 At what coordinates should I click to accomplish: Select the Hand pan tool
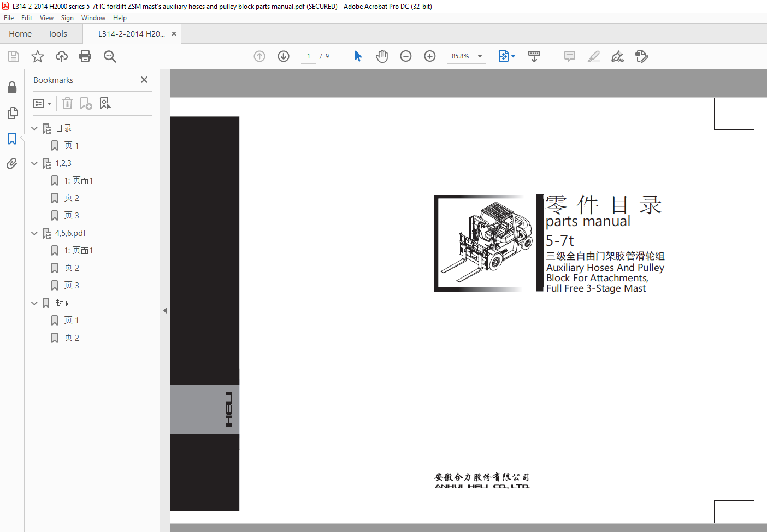(382, 56)
